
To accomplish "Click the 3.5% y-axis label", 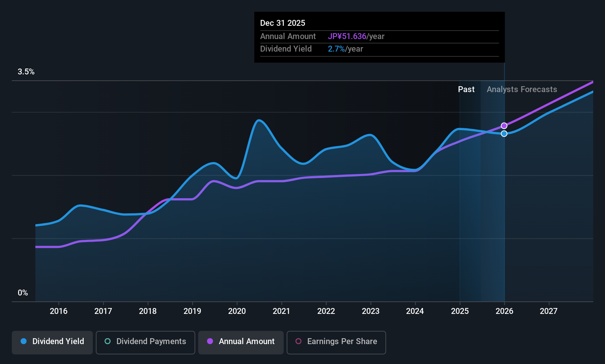I will click(x=26, y=71).
